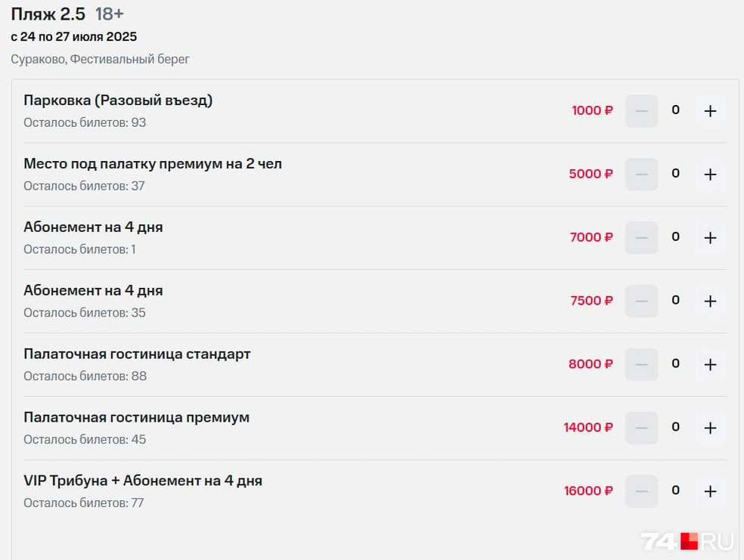Screen dimensions: 744x560
Task: Decrease 7500 ₽ Абонемент на 4 дня quantity
Action: (x=641, y=302)
